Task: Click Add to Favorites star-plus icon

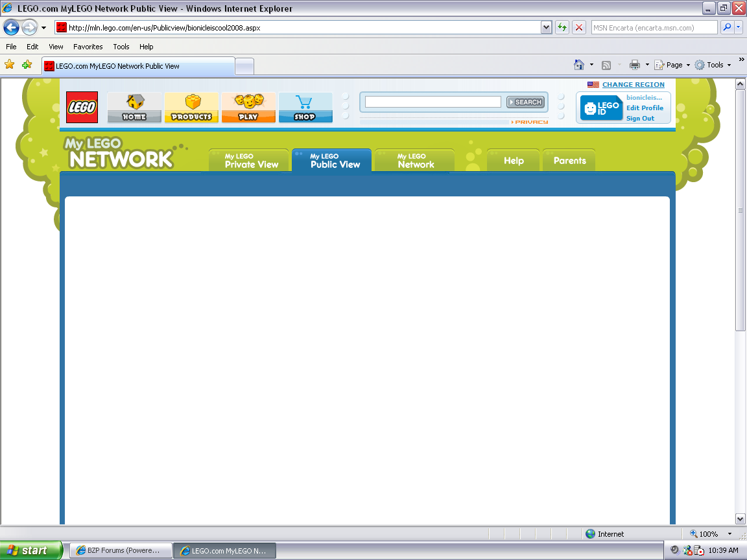Action: point(27,65)
